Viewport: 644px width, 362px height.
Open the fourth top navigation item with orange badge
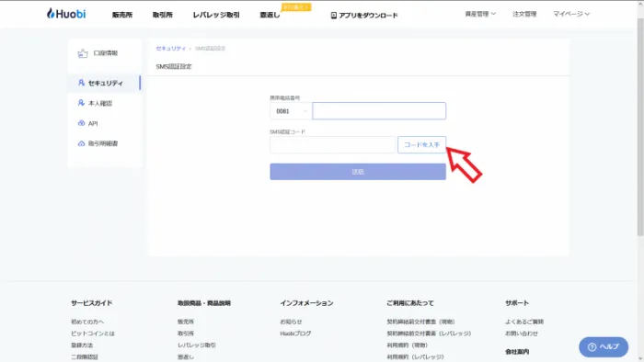[x=270, y=15]
